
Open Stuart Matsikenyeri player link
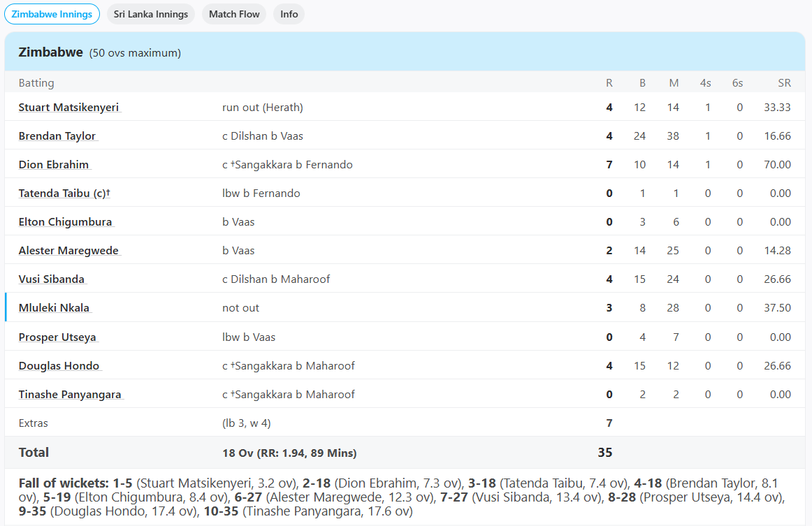68,107
